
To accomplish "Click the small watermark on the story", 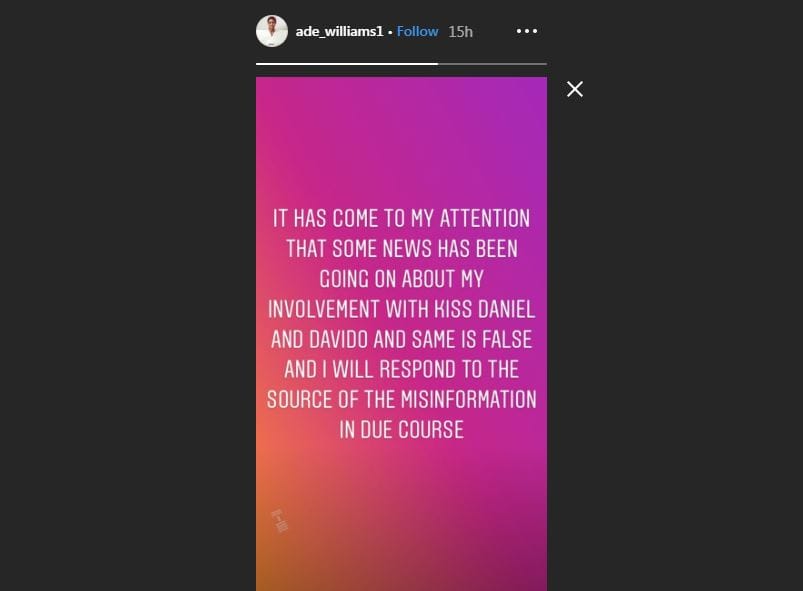I will pos(279,519).
